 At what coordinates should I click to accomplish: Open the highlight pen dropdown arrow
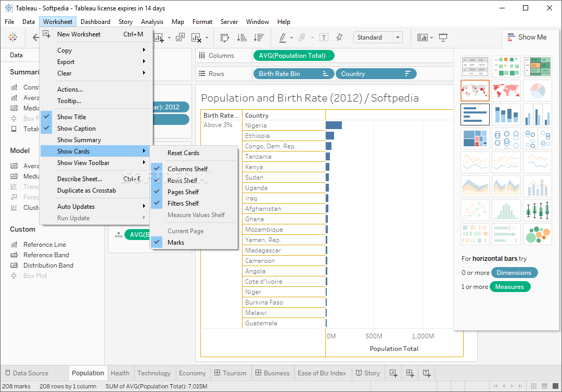coord(291,37)
